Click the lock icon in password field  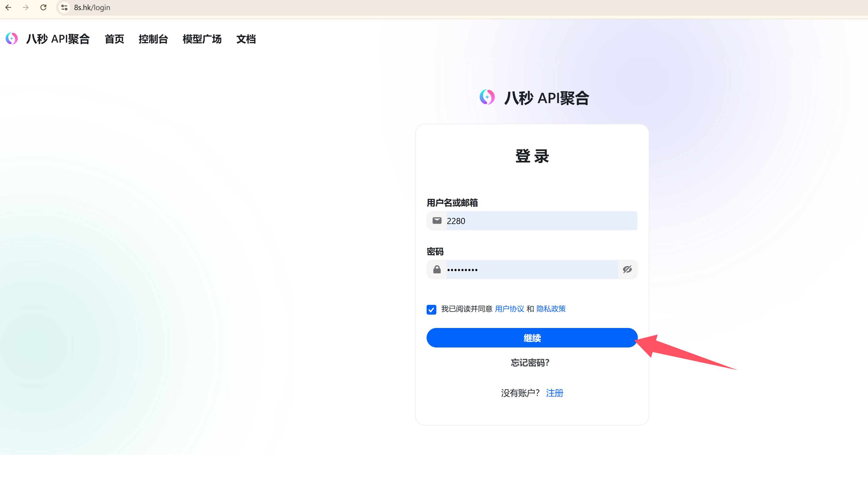pyautogui.click(x=437, y=269)
